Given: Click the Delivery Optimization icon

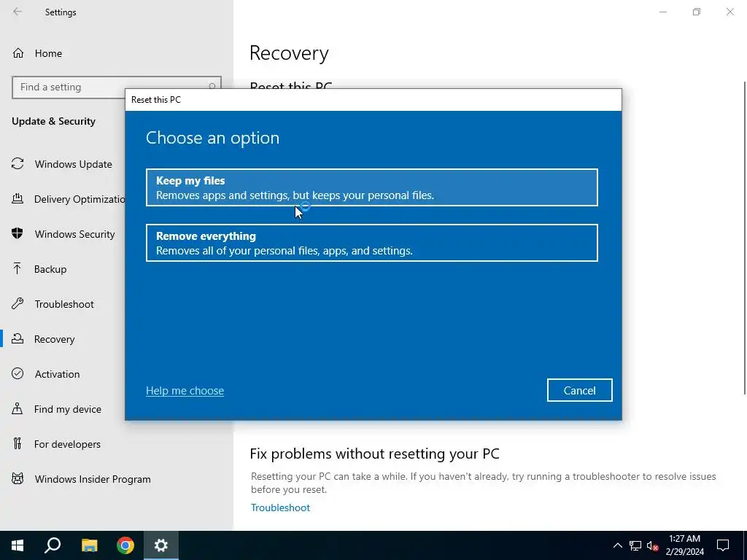Looking at the screenshot, I should tap(18, 198).
